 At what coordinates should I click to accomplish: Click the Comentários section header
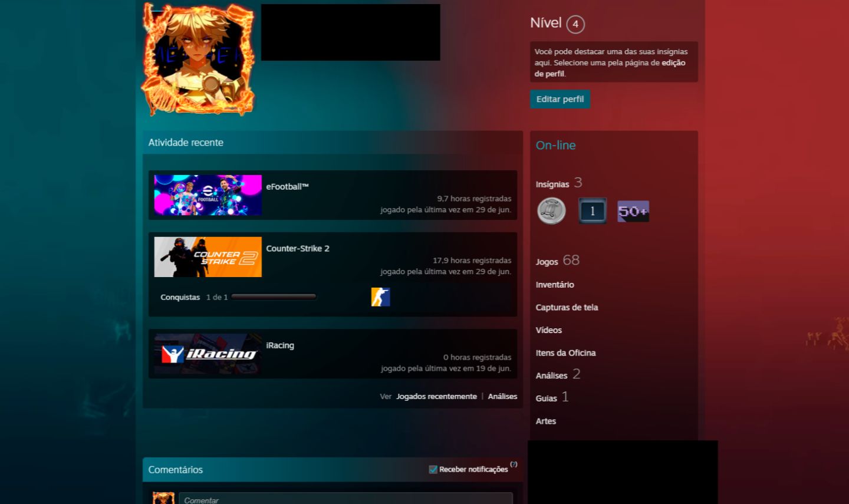(x=176, y=470)
